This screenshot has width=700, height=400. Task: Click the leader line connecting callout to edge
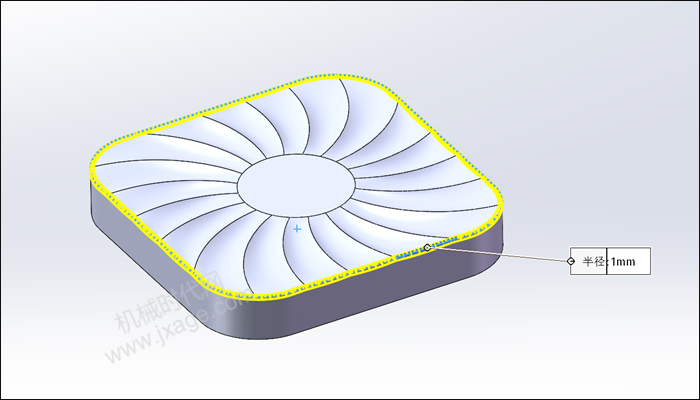(500, 255)
